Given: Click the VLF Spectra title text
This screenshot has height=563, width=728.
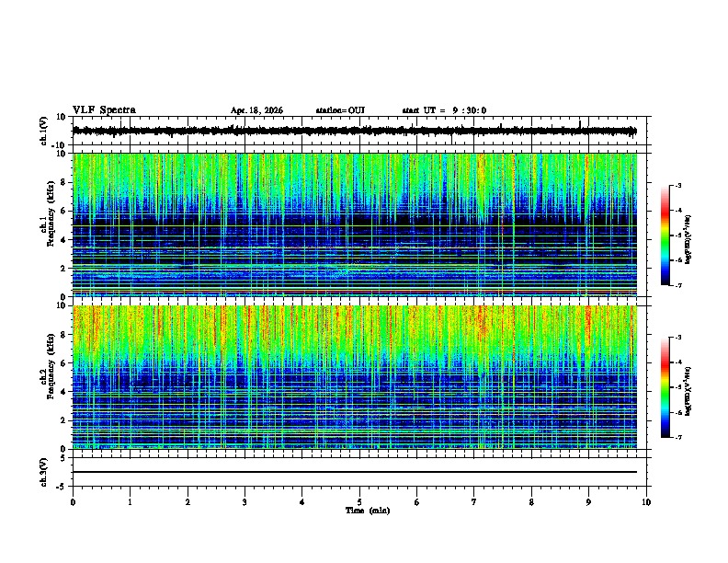Looking at the screenshot, I should point(104,110).
